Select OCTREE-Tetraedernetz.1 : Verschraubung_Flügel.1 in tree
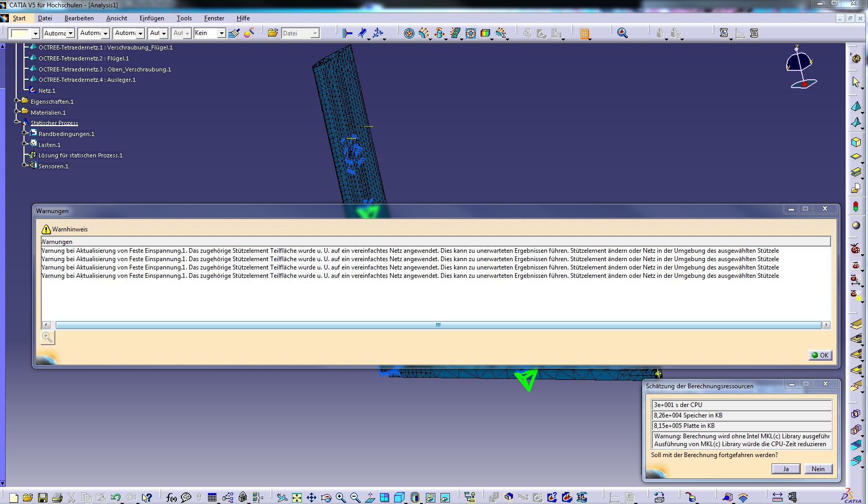 pos(105,47)
